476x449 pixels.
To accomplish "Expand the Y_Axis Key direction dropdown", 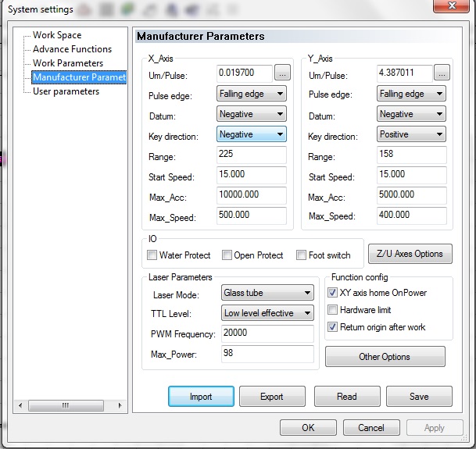I will [x=411, y=134].
